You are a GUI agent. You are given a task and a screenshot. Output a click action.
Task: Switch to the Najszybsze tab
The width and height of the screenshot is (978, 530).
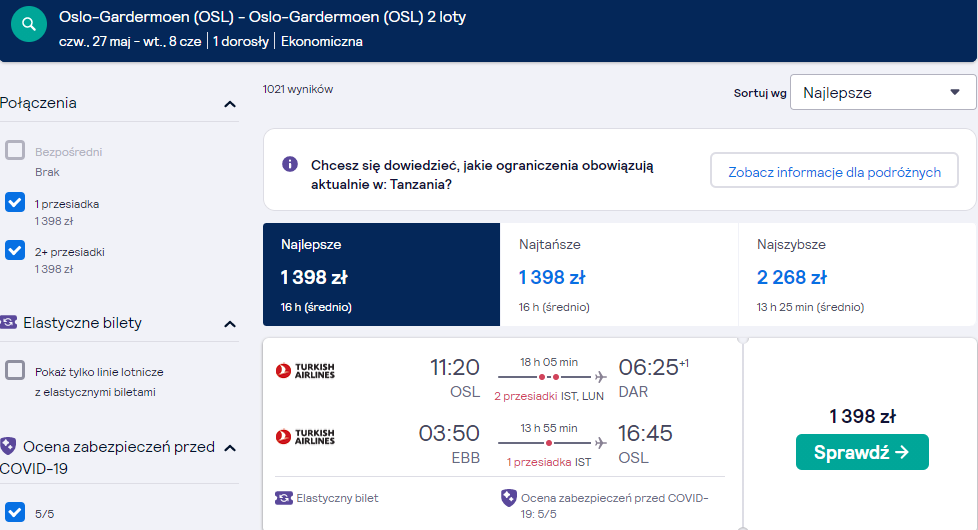click(857, 274)
